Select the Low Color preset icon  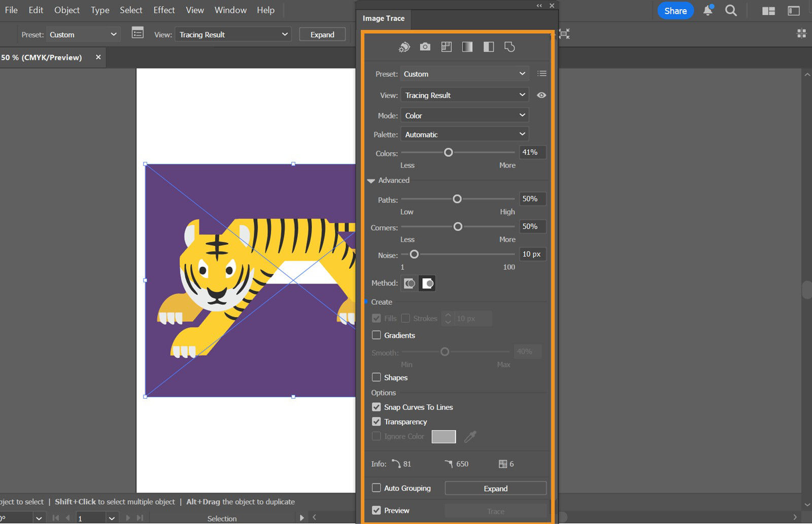pyautogui.click(x=446, y=47)
